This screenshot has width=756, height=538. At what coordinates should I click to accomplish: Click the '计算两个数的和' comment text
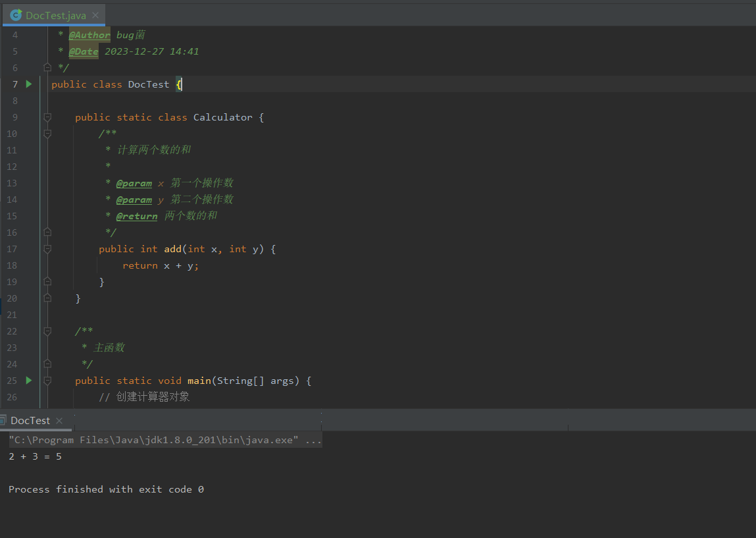pos(154,149)
